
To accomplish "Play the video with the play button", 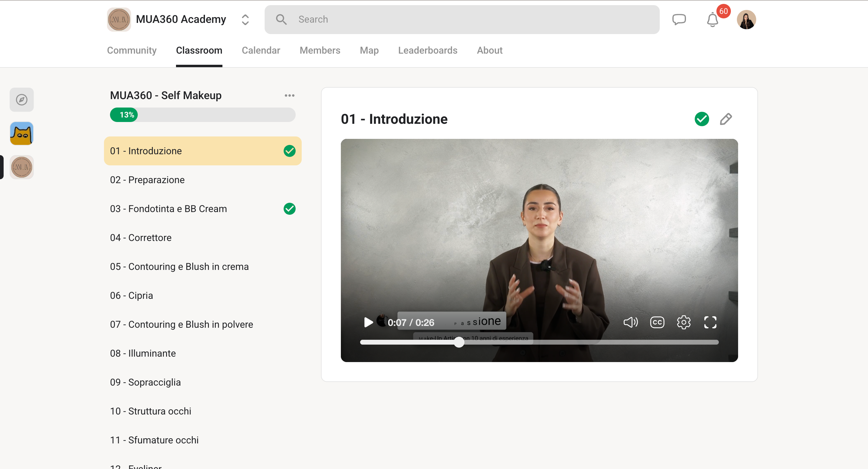I will (x=368, y=322).
